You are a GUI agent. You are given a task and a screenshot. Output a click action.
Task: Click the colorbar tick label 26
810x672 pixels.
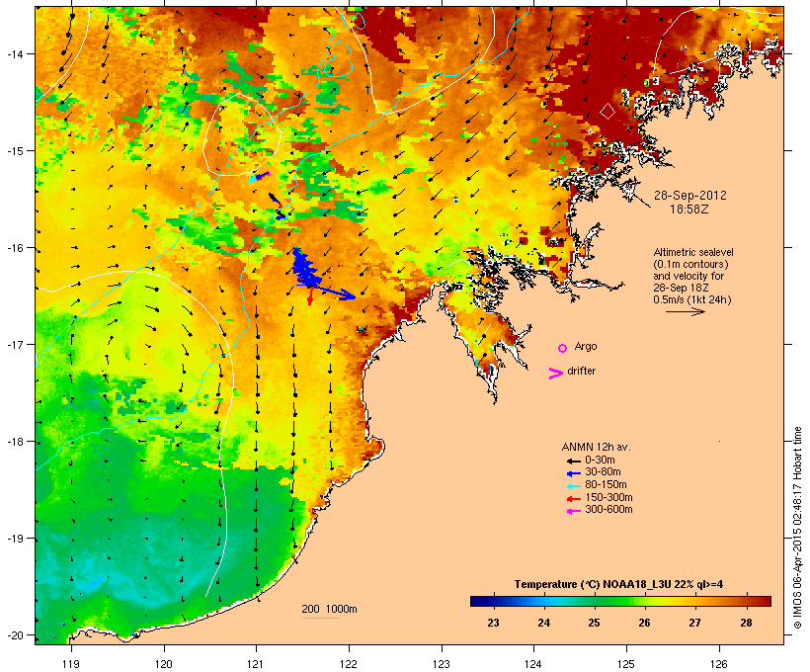(644, 623)
